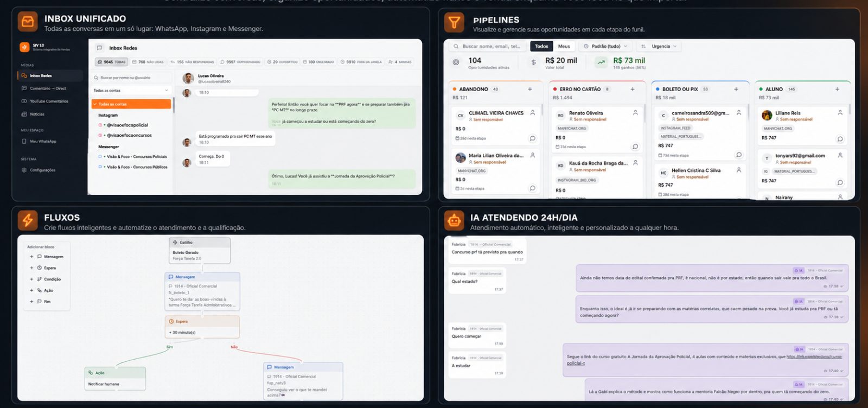Click the SIV 10 orange logo
This screenshot has width=868, height=408.
tap(24, 47)
